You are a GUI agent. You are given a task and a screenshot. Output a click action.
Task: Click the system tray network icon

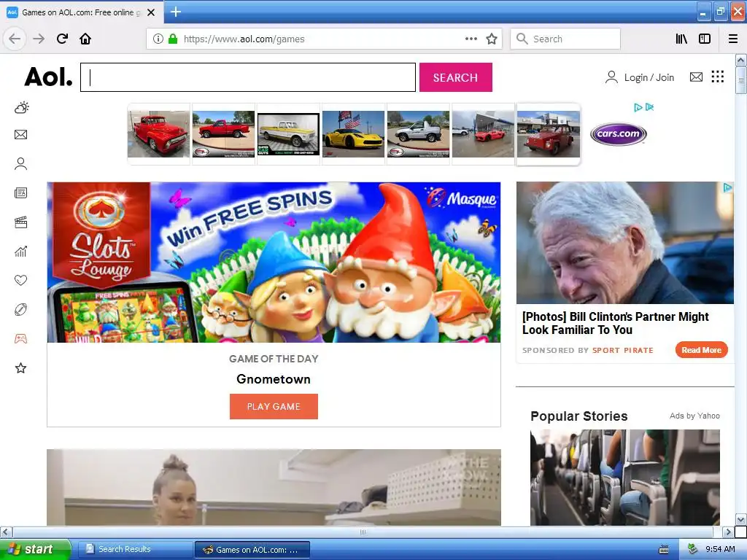coord(693,549)
